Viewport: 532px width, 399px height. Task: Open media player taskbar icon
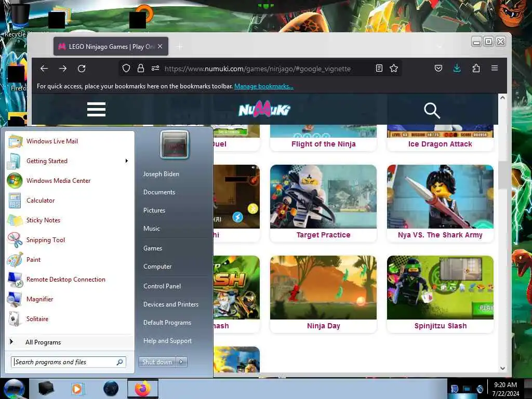(x=77, y=389)
